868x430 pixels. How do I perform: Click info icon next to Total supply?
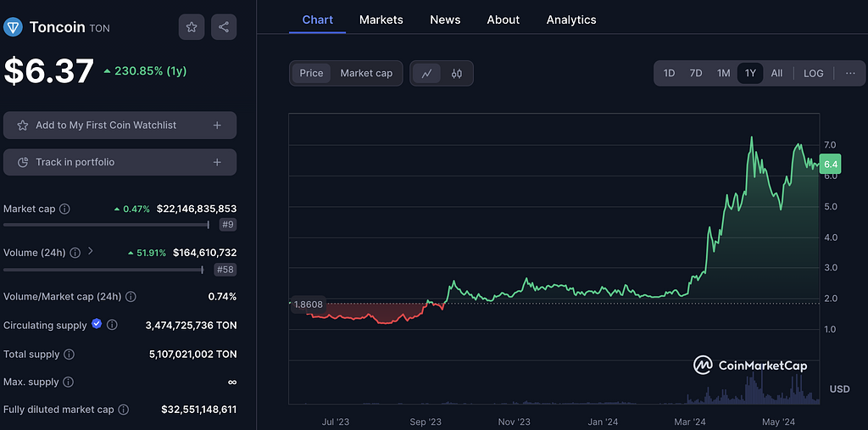[70, 354]
